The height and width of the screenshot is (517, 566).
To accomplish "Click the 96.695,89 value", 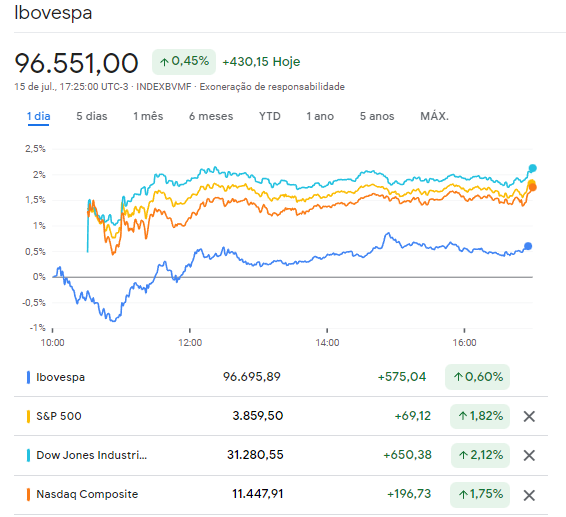I will click(252, 377).
